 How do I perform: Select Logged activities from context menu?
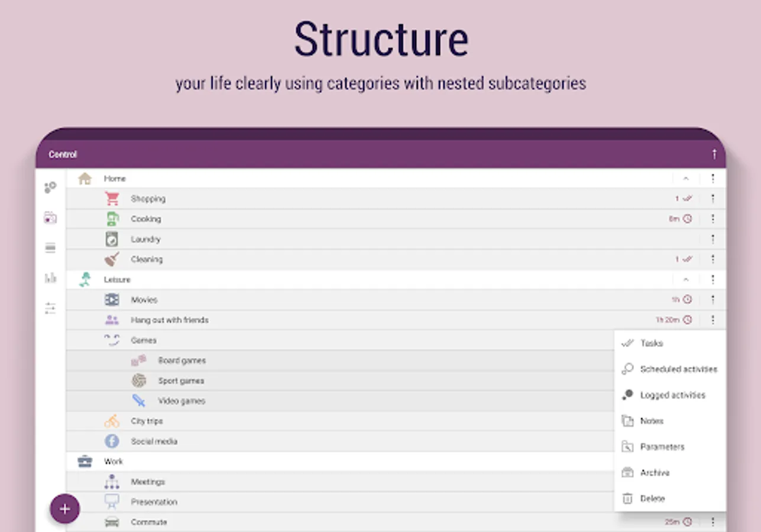(670, 395)
